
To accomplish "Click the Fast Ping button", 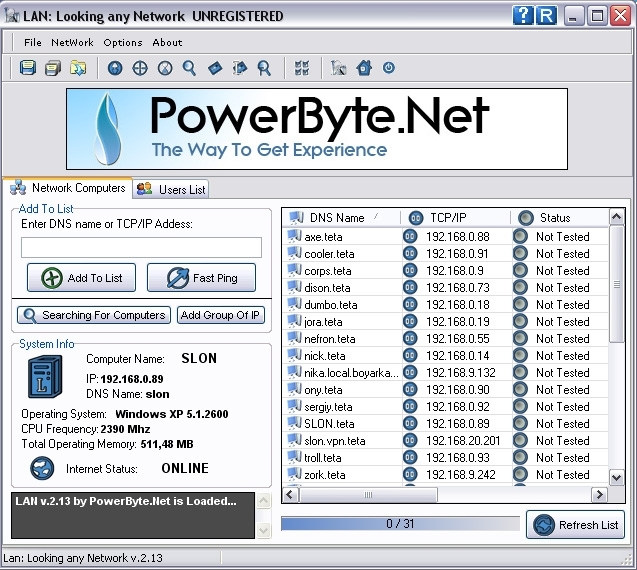I will (202, 277).
